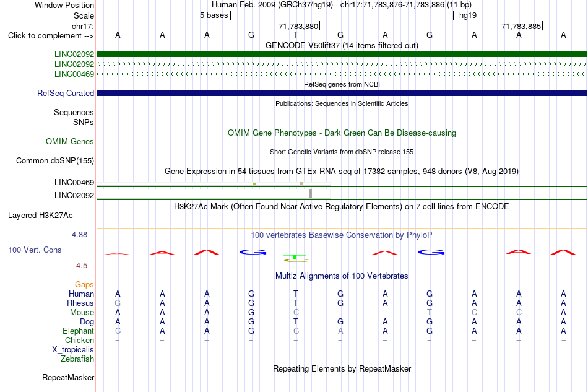This screenshot has height=392, width=588.
Task: Click the RepeatMasker label
Action: tap(68, 377)
